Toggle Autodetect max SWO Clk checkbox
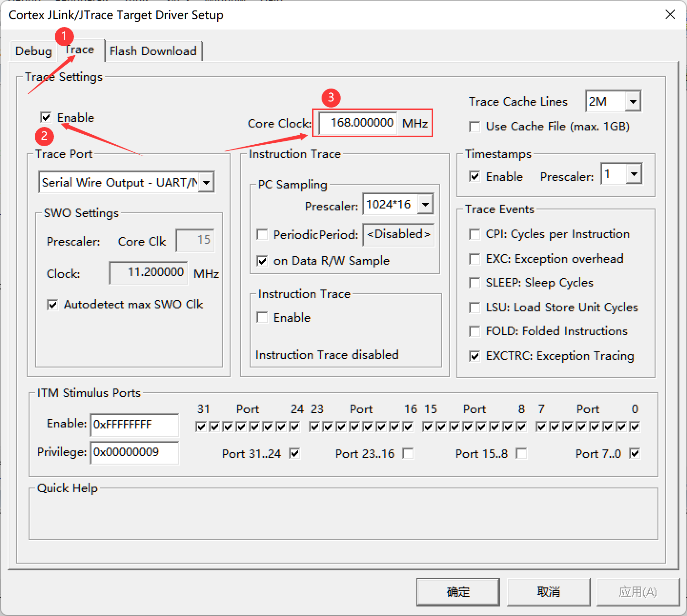Viewport: 687px width, 616px height. tap(52, 305)
